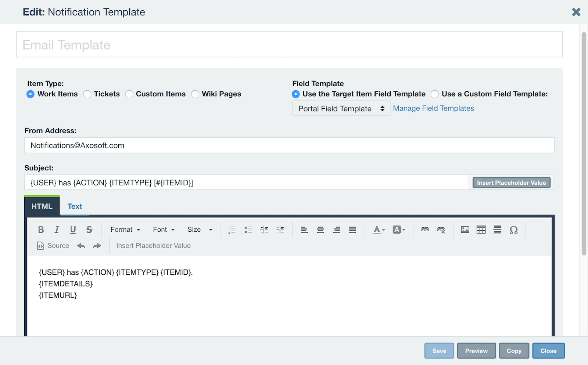
Task: Insert a special character
Action: click(514, 230)
